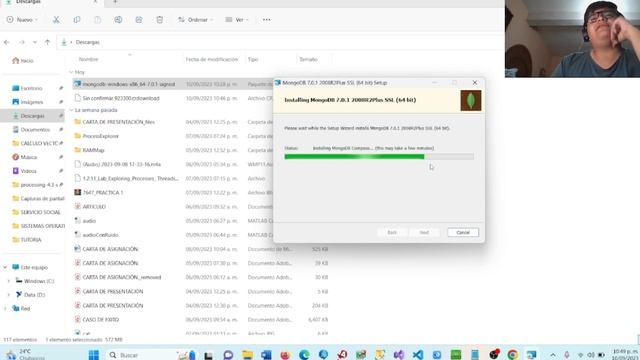Open Task View from the taskbar
This screenshot has width=640, height=360.
[x=209, y=355]
